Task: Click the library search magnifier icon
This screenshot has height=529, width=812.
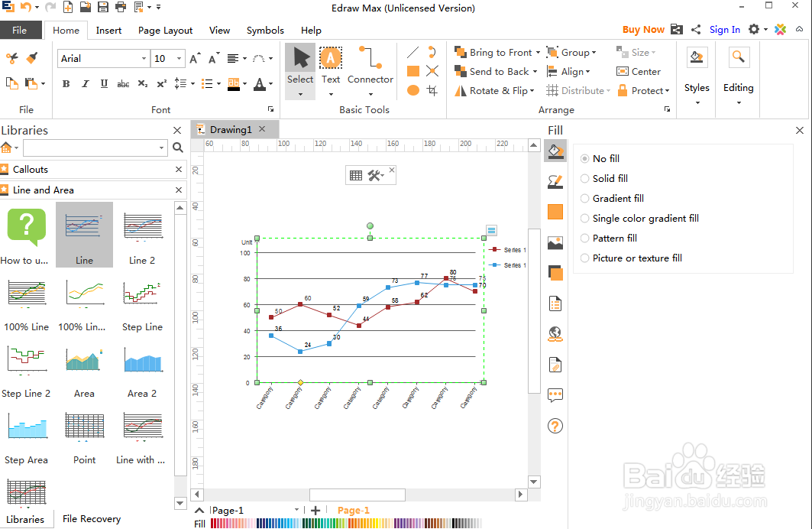Action: pyautogui.click(x=178, y=148)
